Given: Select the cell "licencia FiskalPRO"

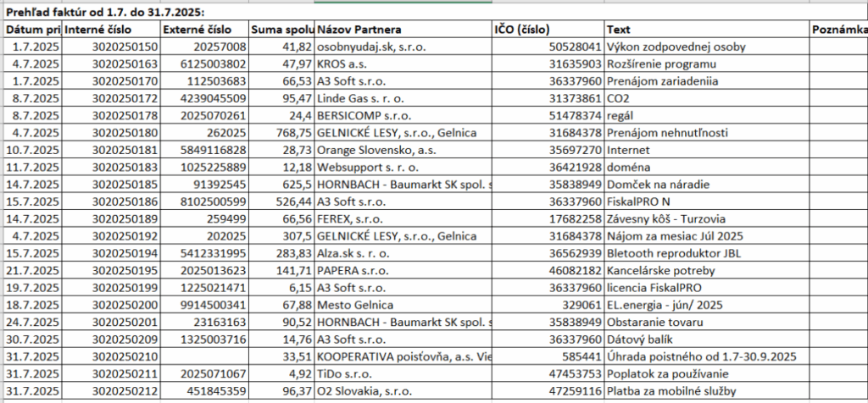Looking at the screenshot, I should coord(707,288).
